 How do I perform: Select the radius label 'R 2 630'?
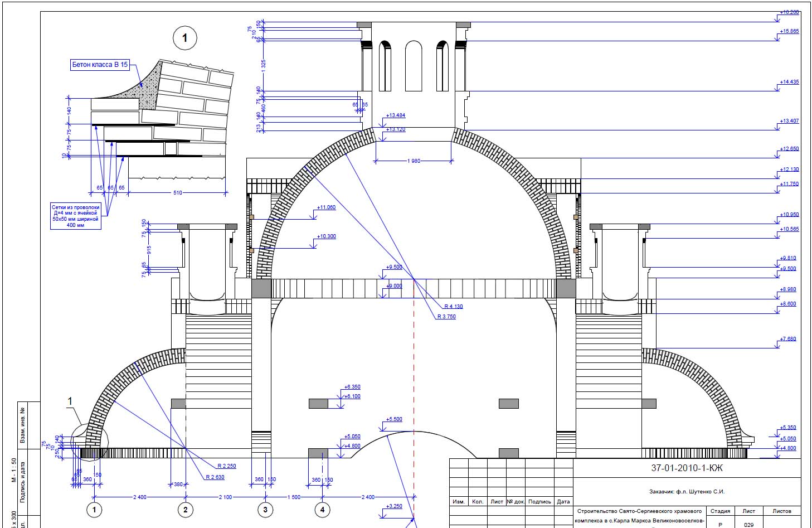point(215,477)
